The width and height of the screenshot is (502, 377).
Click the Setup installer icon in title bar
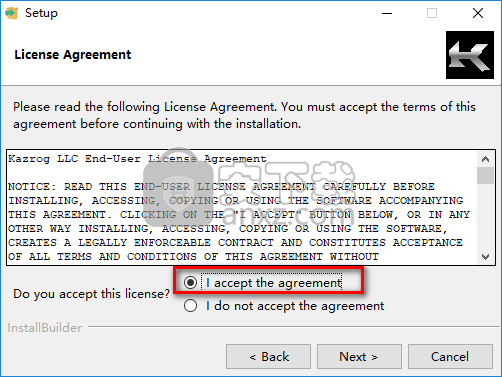(12, 13)
